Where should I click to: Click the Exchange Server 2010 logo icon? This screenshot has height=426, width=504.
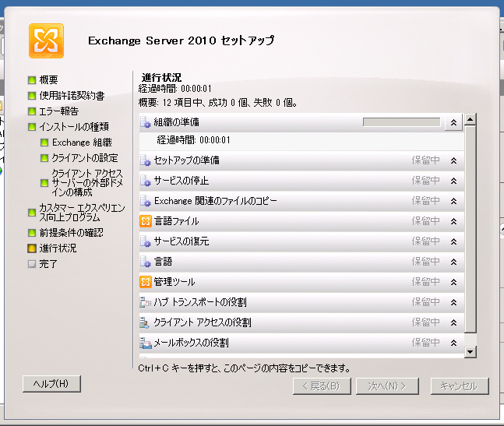pos(46,40)
